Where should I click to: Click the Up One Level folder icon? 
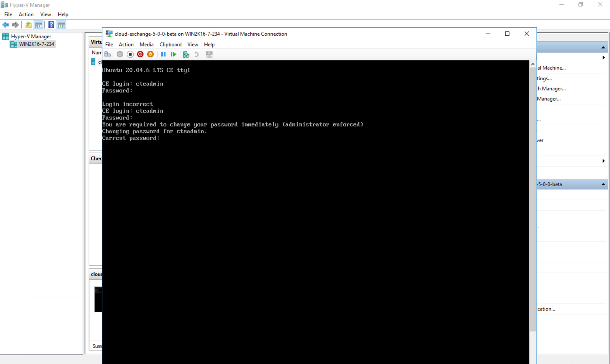point(28,25)
